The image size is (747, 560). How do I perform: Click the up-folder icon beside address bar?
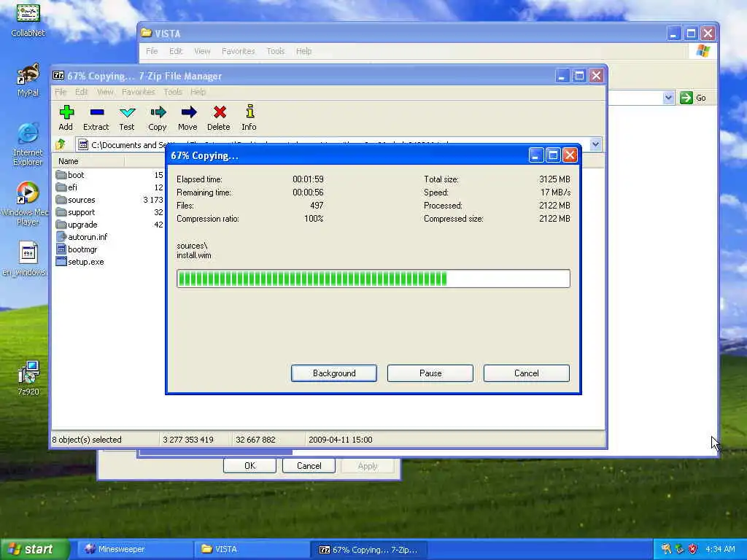tap(61, 144)
